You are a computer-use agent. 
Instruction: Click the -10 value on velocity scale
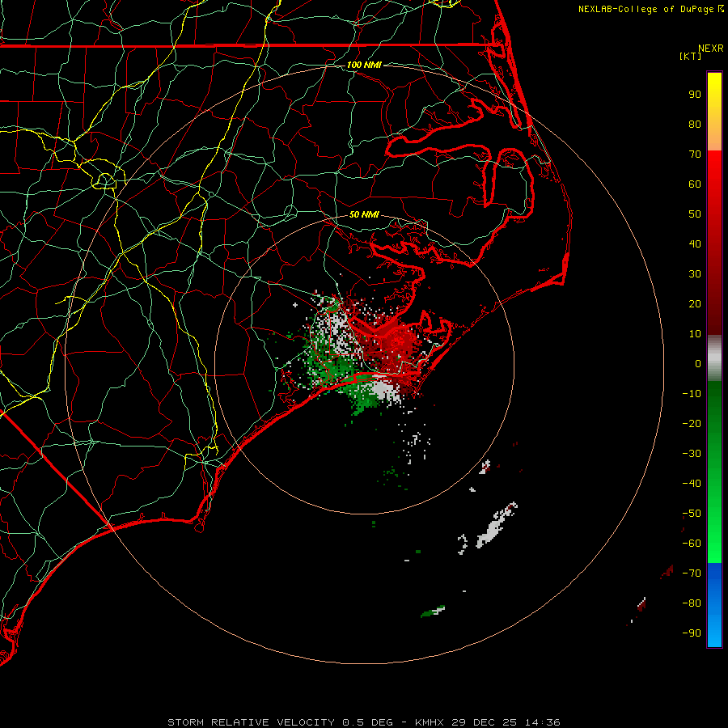[692, 394]
